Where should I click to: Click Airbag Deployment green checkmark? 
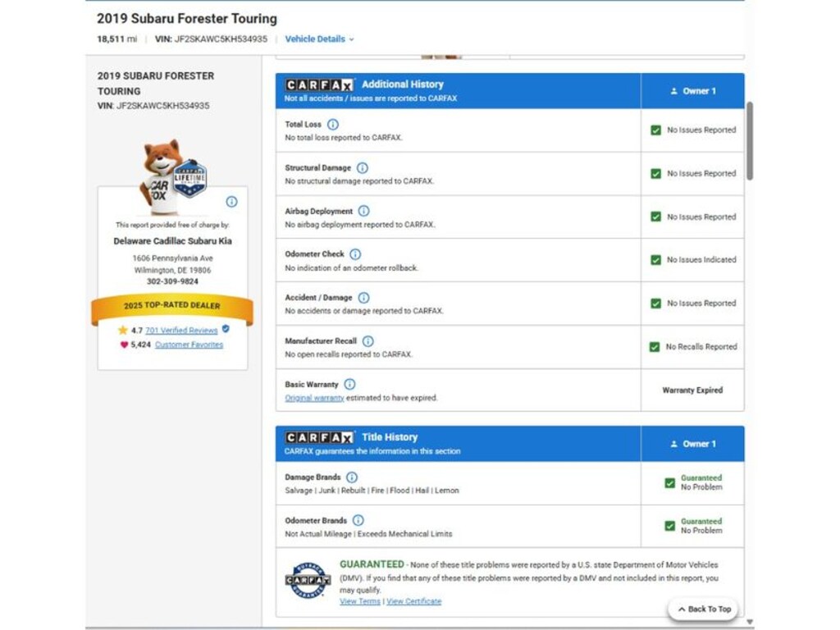point(655,217)
